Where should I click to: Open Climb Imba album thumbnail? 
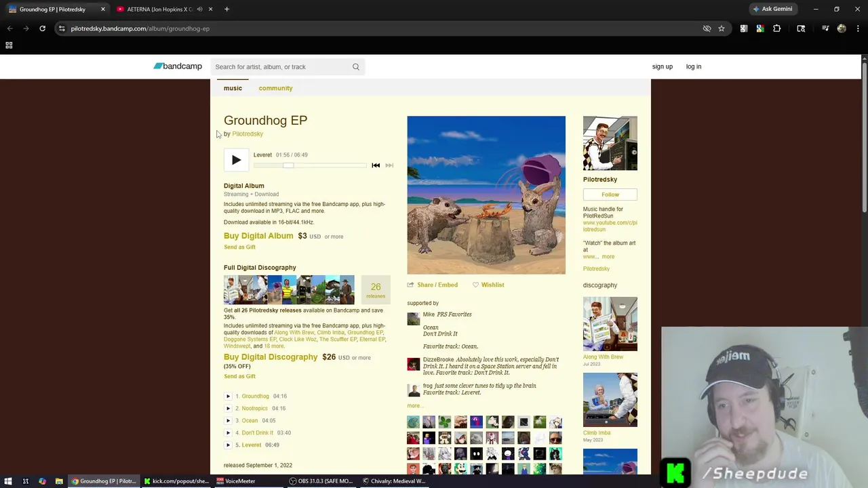610,400
